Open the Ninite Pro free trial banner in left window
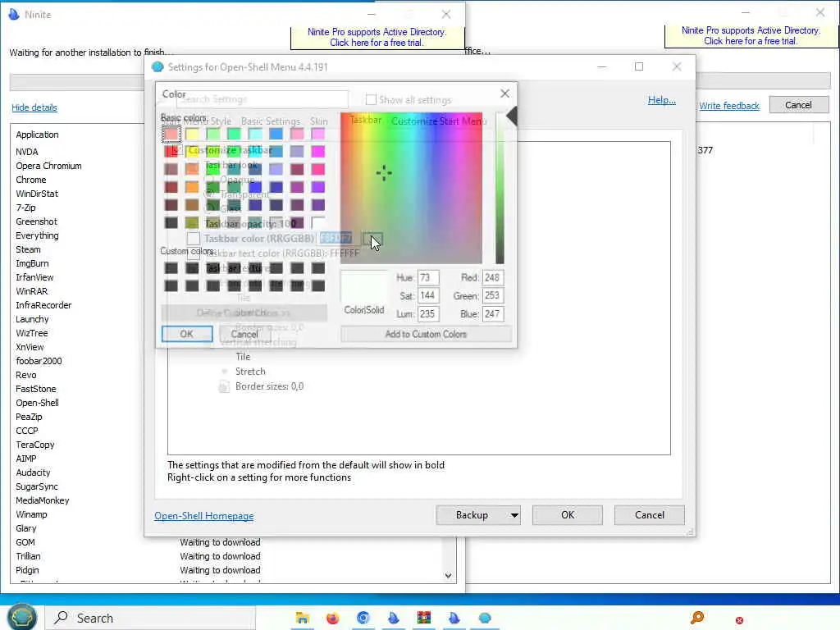Image resolution: width=840 pixels, height=630 pixels. click(377, 38)
